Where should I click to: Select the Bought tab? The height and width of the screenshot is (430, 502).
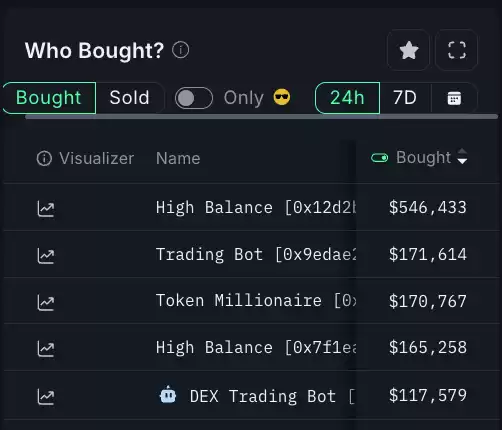(49, 98)
